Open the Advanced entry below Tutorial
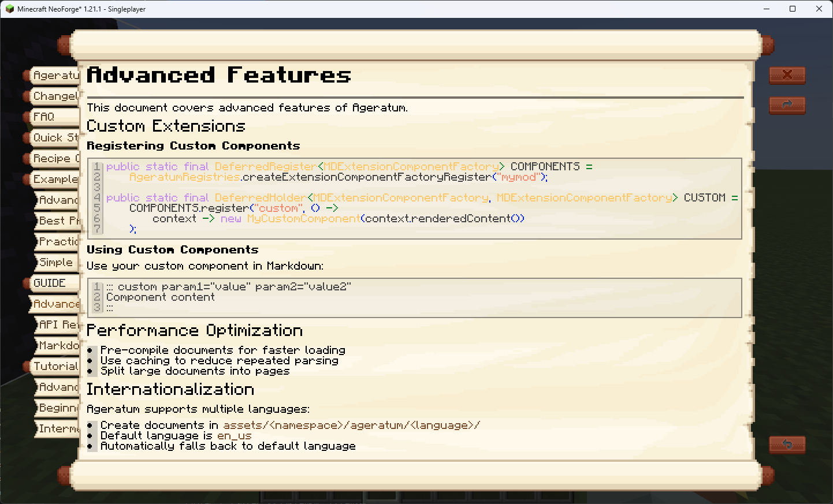833x504 pixels. (x=57, y=387)
